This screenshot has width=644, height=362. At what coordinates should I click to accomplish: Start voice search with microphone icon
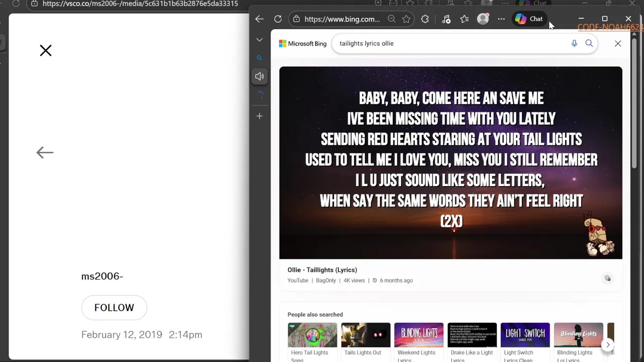tap(574, 44)
